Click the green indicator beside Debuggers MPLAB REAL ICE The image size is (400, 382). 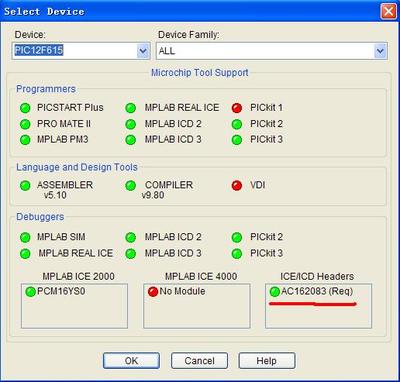tap(25, 254)
